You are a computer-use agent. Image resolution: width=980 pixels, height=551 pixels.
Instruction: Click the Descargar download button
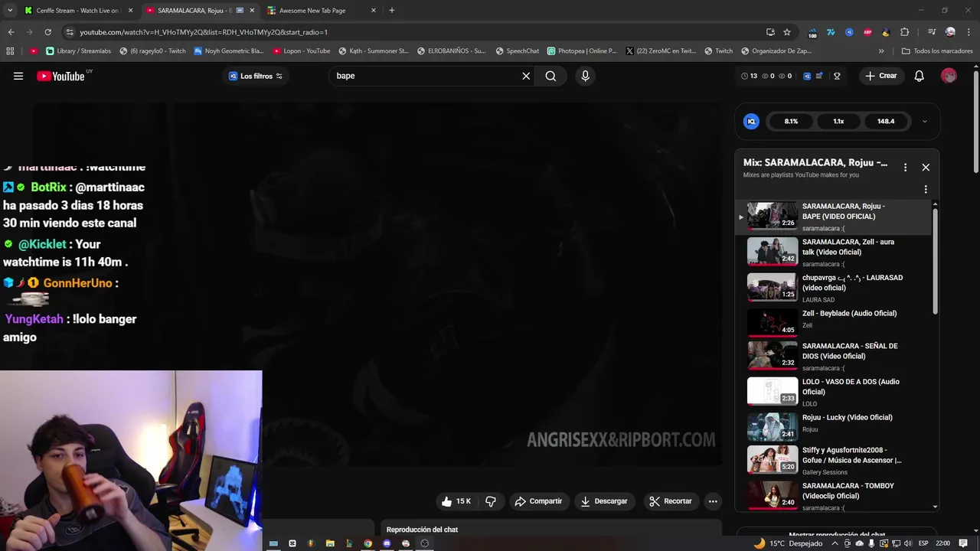pyautogui.click(x=604, y=501)
